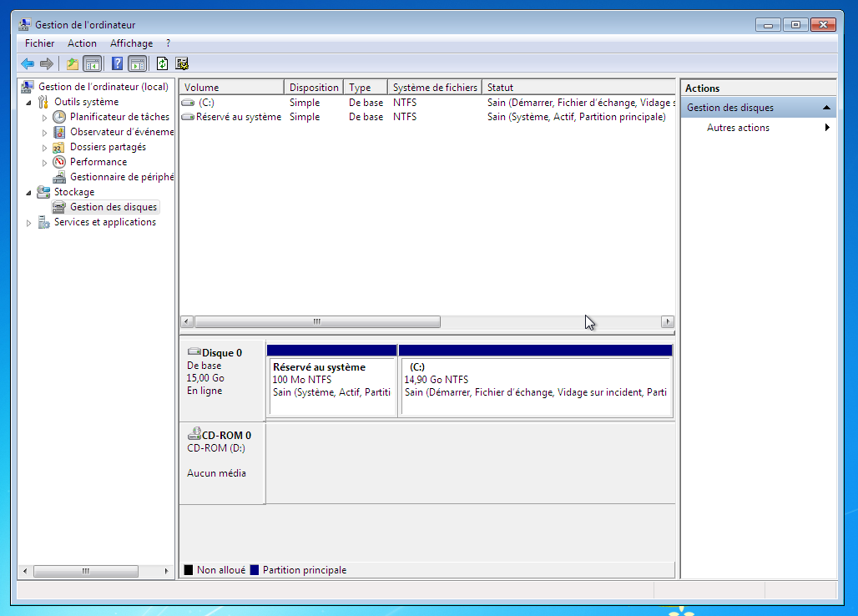Select the Disque 0 label panel

click(222, 381)
